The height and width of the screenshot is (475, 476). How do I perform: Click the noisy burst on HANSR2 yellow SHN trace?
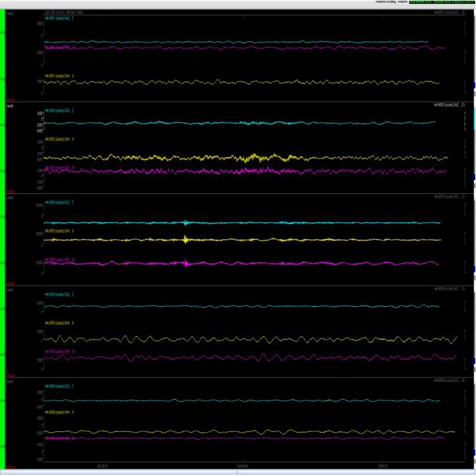(254, 157)
